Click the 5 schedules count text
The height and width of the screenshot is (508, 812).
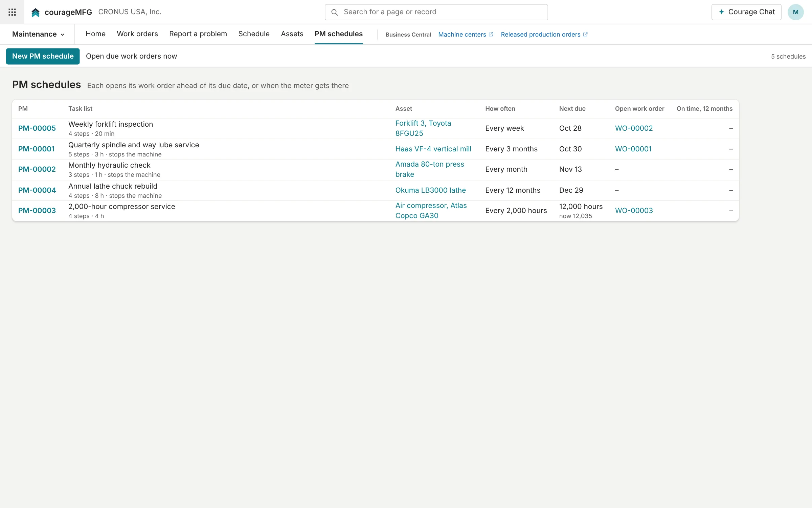[788, 57]
